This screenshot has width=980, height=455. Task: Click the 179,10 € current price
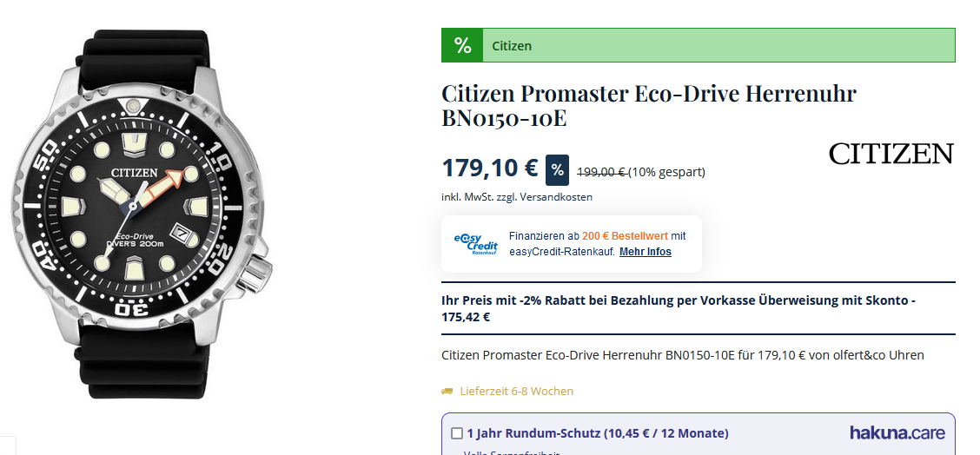490,168
